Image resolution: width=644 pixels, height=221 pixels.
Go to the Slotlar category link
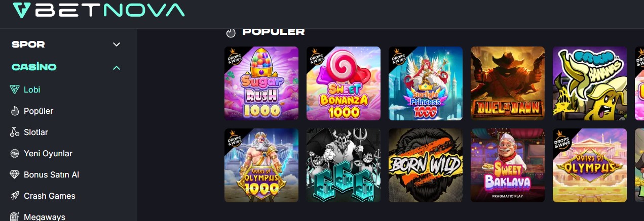coord(36,132)
